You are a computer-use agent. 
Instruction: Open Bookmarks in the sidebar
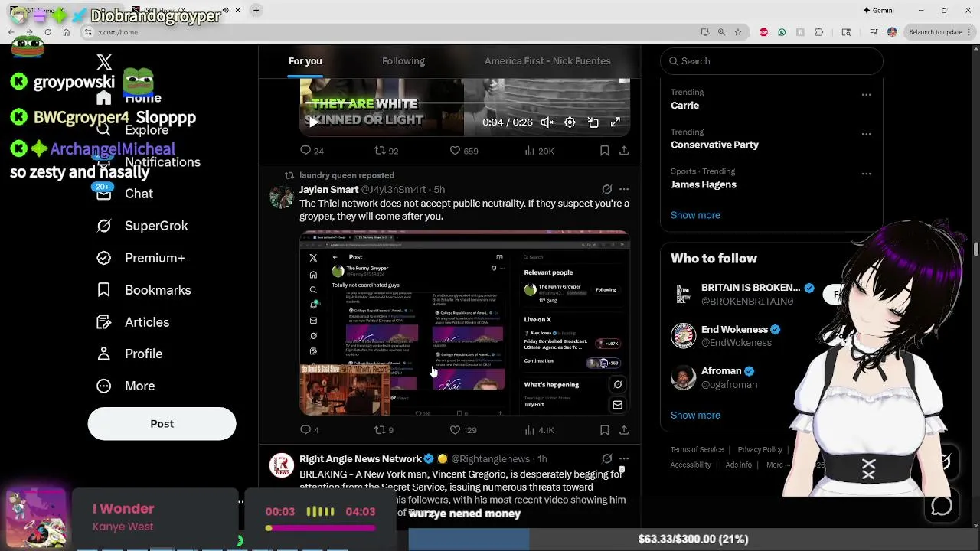coord(144,290)
